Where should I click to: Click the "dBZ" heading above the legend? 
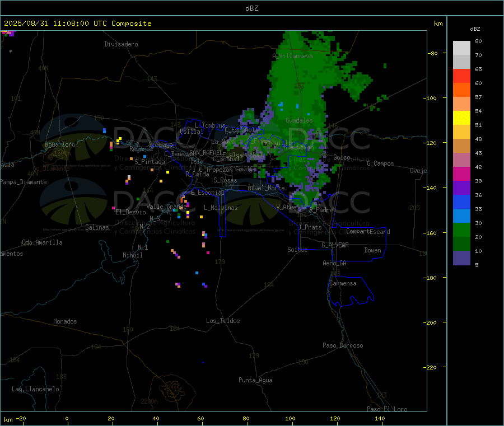(475, 29)
